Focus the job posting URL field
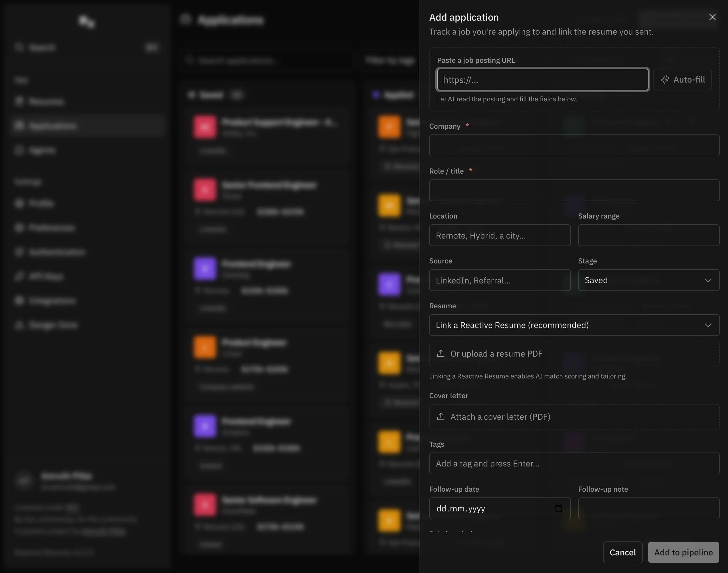The height and width of the screenshot is (573, 728). click(x=543, y=80)
